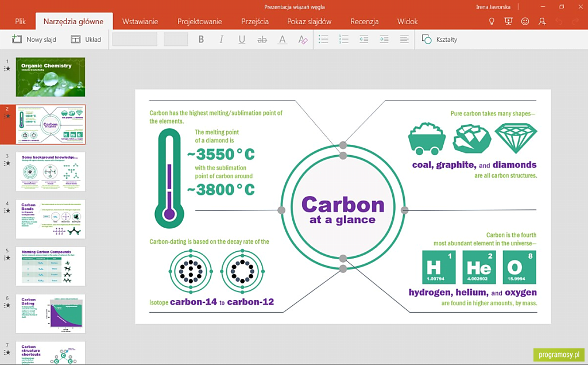This screenshot has height=365, width=588.
Task: Click the transition star icon beside slide 1
Action: 7,69
